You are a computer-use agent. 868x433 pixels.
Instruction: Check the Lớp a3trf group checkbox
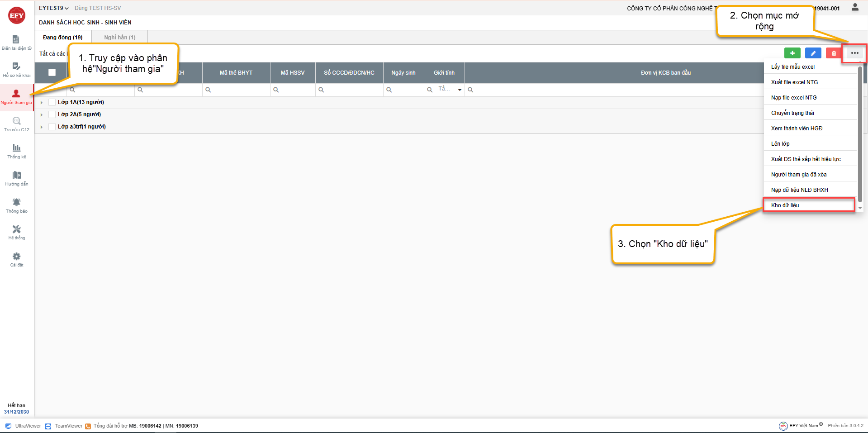(x=52, y=127)
